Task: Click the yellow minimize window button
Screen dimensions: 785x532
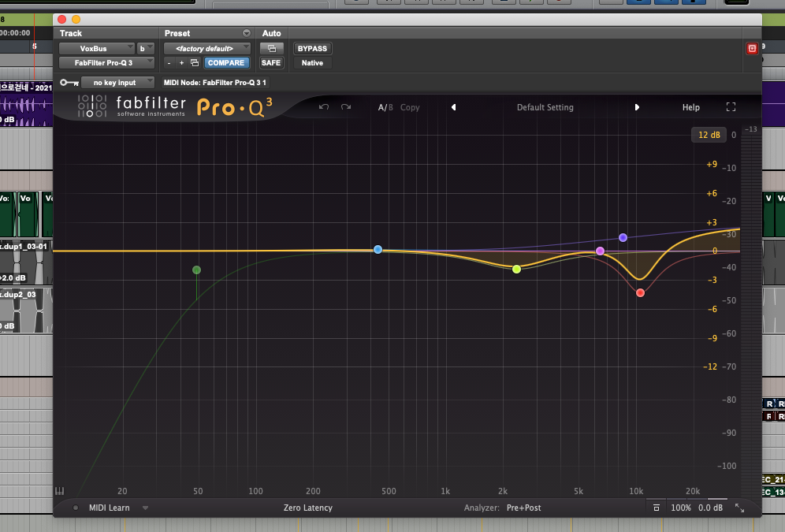Action: pyautogui.click(x=76, y=19)
